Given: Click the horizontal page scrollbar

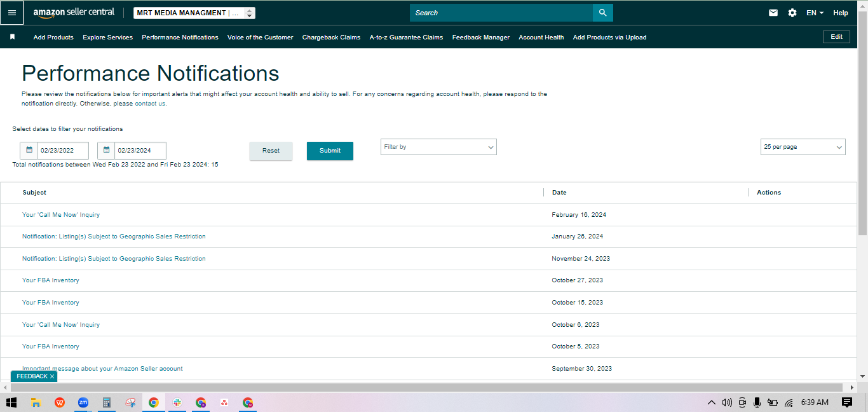Looking at the screenshot, I should [x=426, y=387].
